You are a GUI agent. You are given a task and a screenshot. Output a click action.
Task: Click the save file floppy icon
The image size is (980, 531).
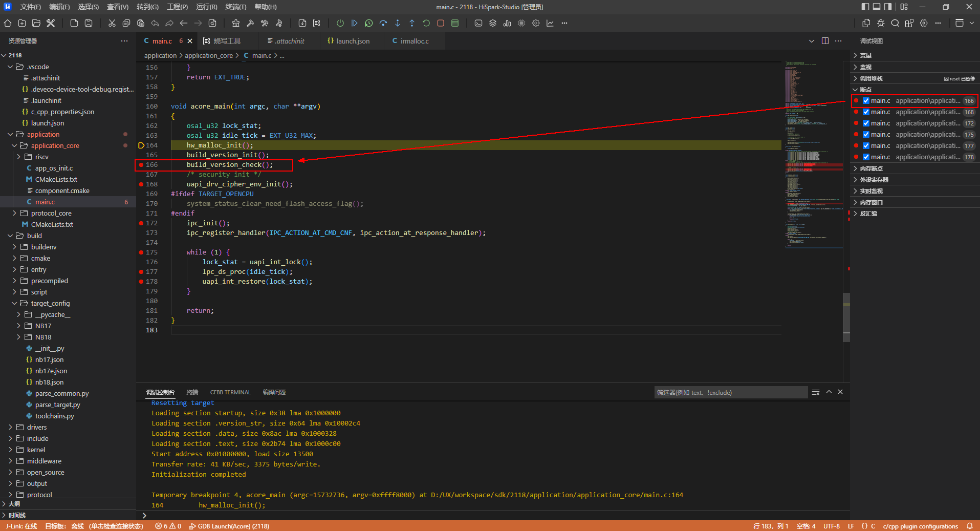pos(89,23)
